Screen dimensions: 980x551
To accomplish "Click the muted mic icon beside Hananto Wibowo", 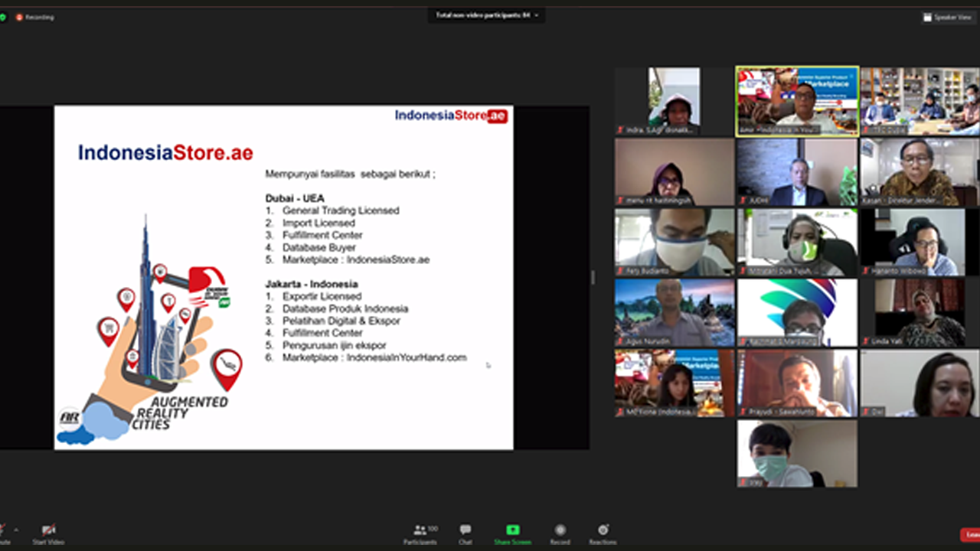I will point(866,271).
